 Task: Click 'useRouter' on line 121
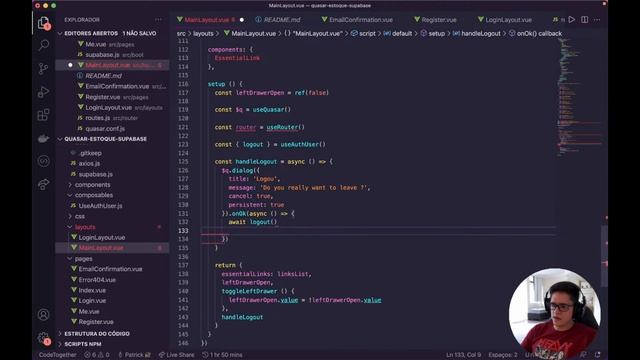pos(282,127)
